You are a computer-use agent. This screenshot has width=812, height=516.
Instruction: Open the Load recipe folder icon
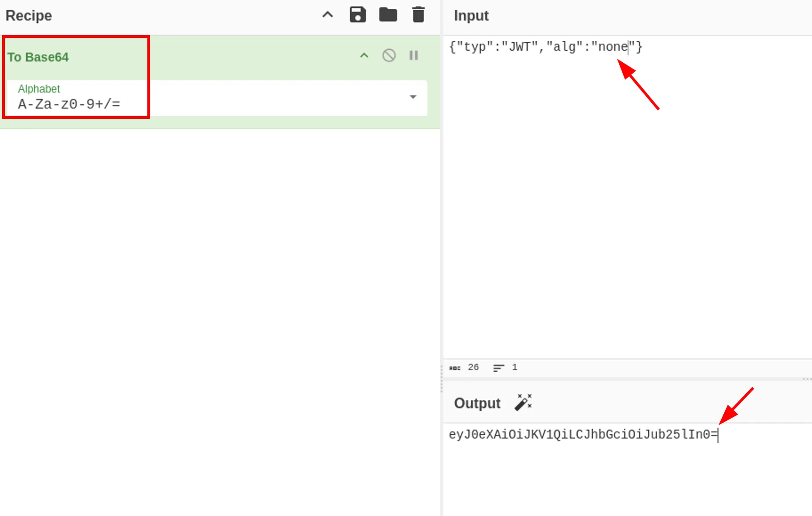click(388, 15)
